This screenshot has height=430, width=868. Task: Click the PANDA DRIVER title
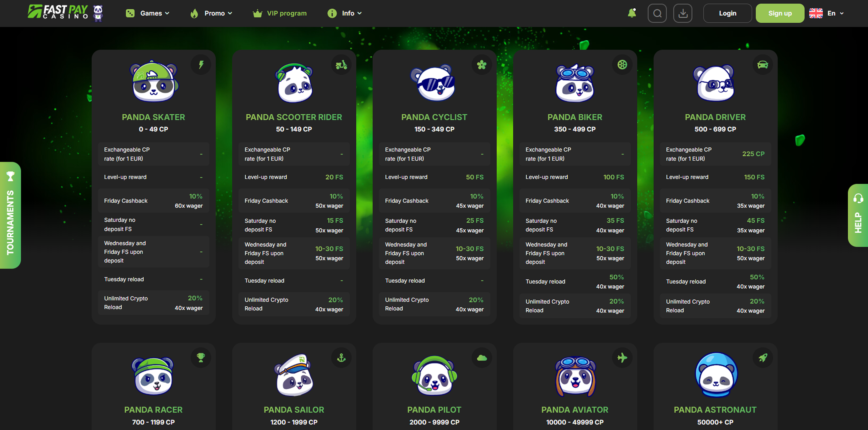coord(715,117)
